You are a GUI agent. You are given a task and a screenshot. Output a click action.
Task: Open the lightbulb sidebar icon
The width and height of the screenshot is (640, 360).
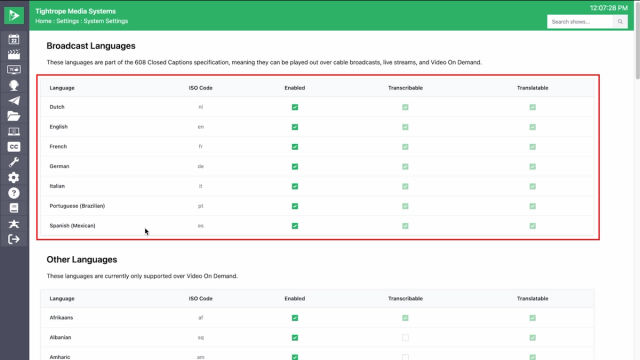(14, 85)
